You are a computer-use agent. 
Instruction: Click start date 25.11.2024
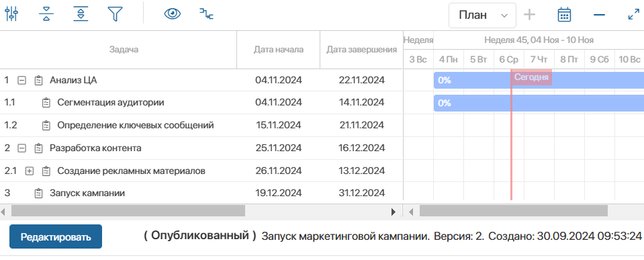(x=279, y=148)
